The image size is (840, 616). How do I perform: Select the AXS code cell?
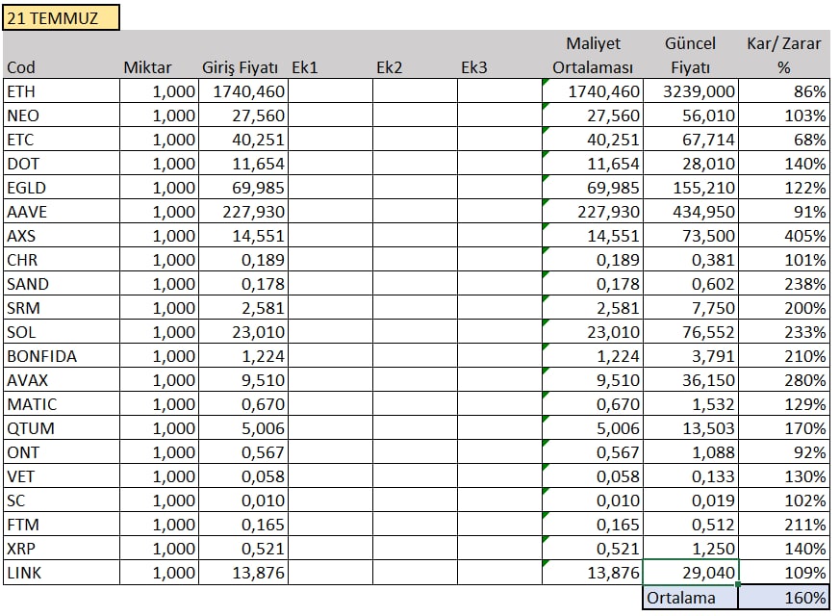[x=61, y=236]
